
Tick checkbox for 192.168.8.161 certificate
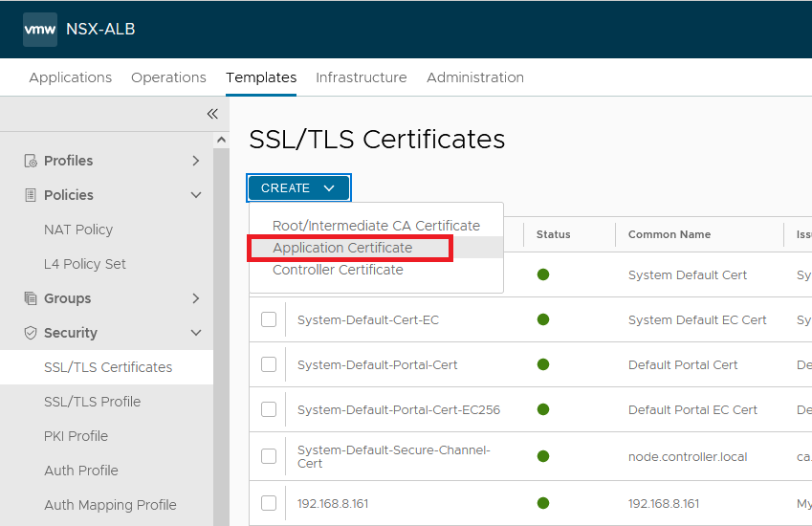pyautogui.click(x=269, y=503)
